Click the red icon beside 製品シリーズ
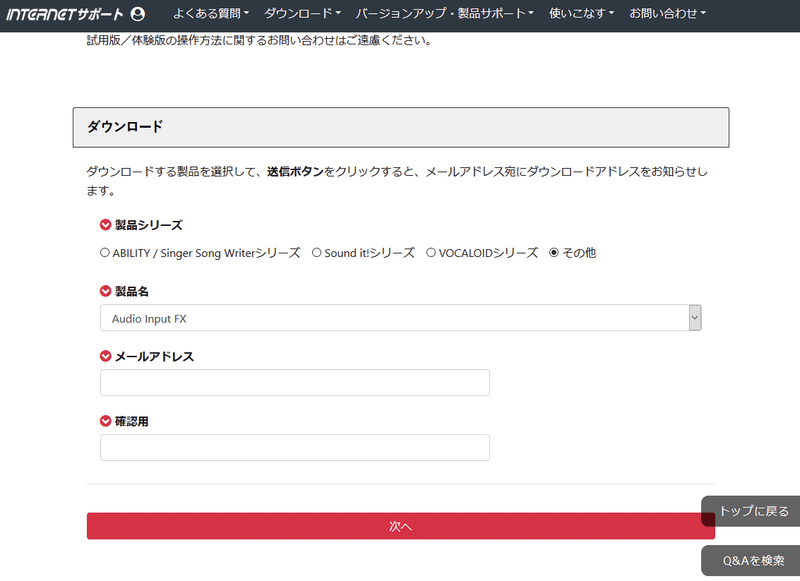Screen dimensions: 800x581 click(105, 225)
